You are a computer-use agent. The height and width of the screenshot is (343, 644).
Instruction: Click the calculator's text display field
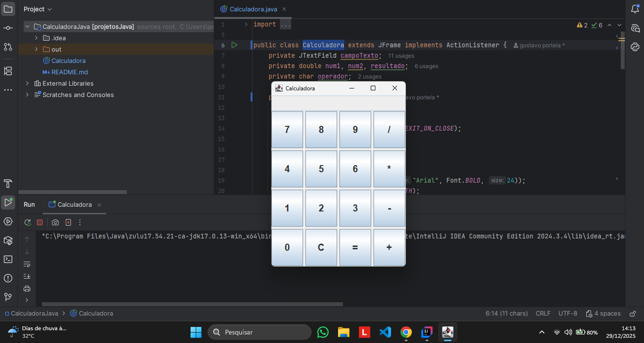click(338, 103)
